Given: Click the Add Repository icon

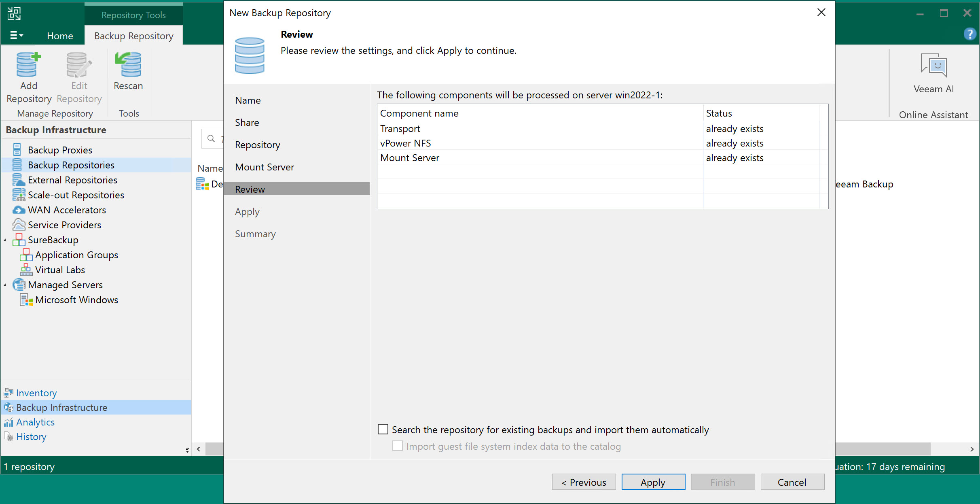Looking at the screenshot, I should (28, 65).
